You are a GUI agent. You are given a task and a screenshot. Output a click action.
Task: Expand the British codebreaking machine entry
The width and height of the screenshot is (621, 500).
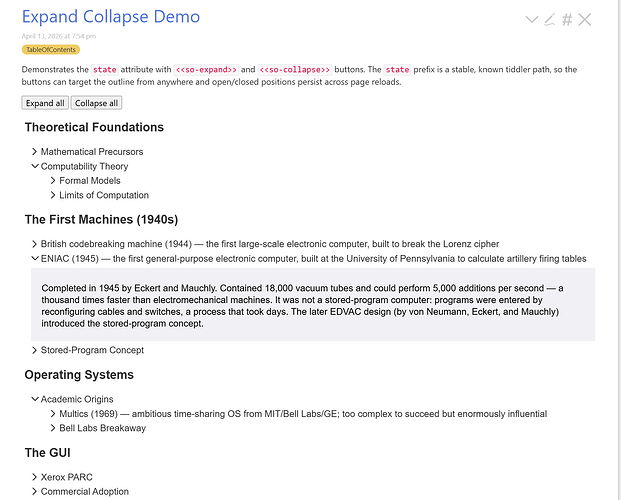pos(35,244)
